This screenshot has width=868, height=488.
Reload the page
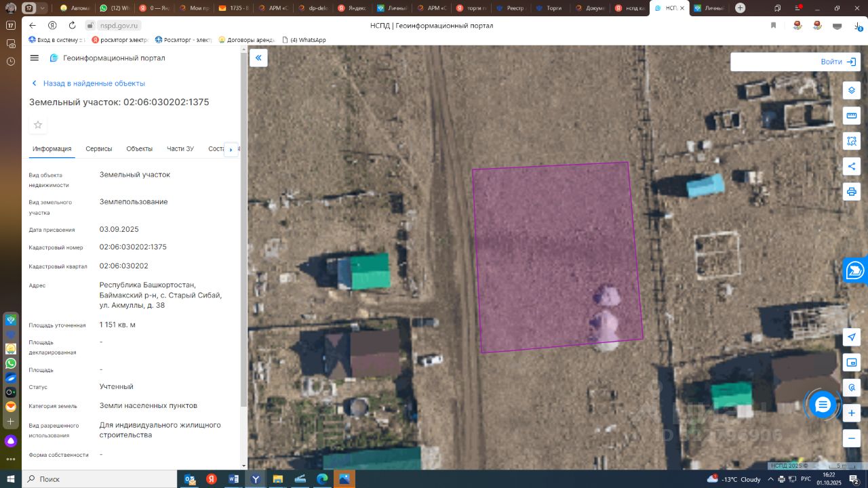coord(72,25)
